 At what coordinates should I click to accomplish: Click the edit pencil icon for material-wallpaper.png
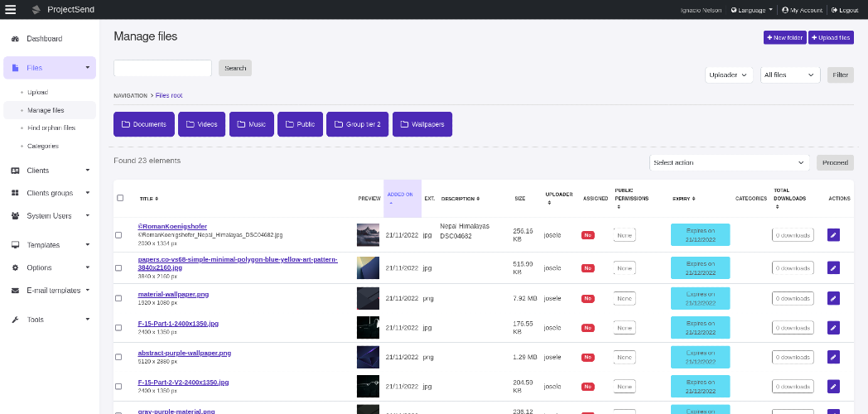tap(833, 298)
